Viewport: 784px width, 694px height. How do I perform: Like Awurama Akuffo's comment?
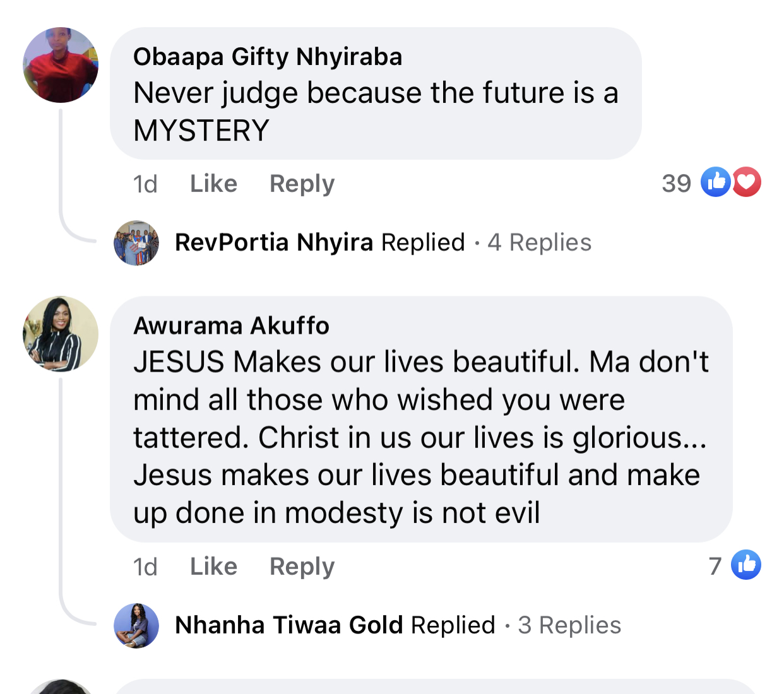[x=213, y=567]
